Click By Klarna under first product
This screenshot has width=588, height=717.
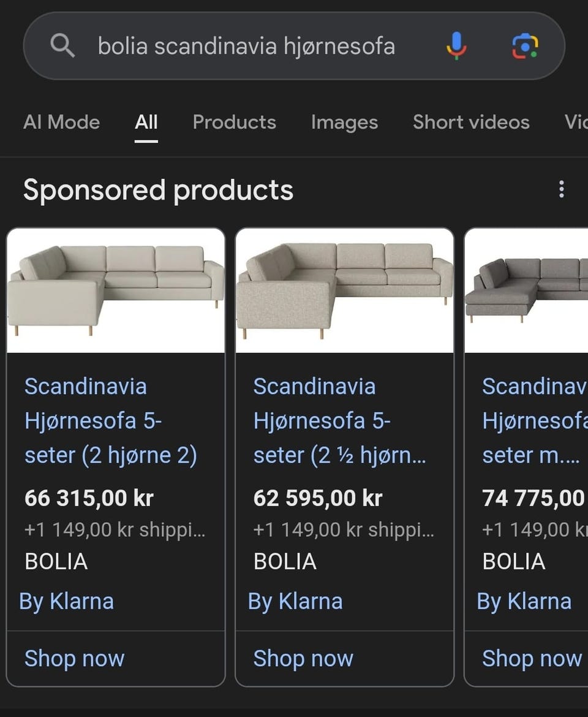click(67, 601)
